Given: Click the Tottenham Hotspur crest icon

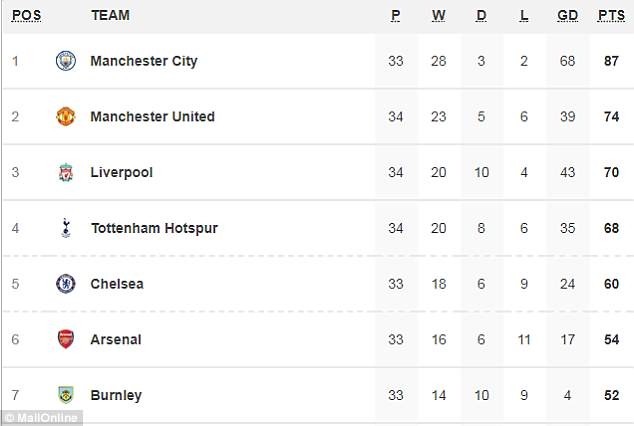Looking at the screenshot, I should tap(65, 228).
